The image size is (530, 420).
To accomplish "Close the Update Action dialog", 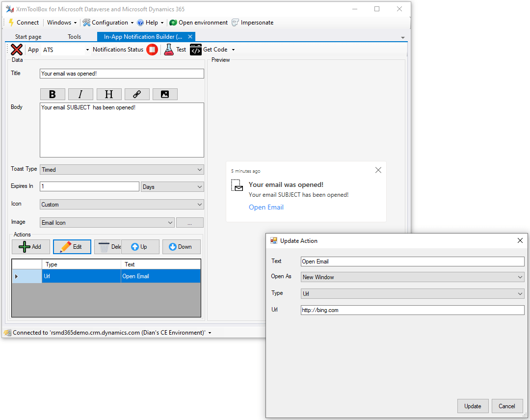I will pyautogui.click(x=520, y=240).
